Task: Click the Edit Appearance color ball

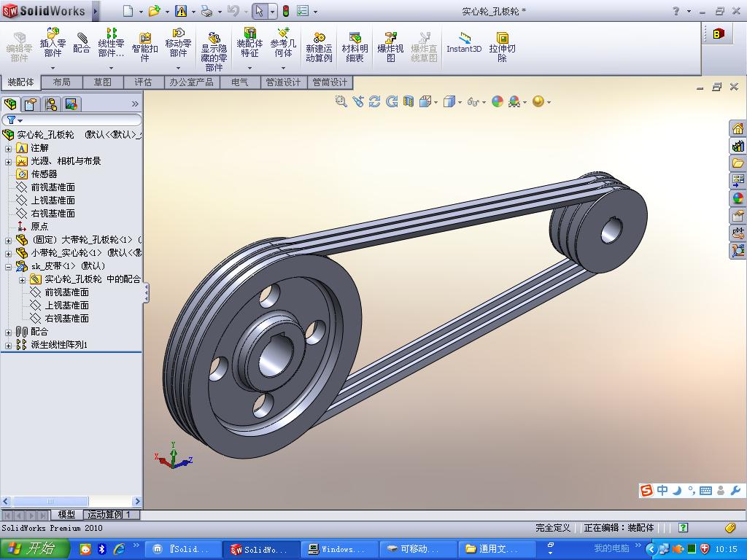Action: 498,101
